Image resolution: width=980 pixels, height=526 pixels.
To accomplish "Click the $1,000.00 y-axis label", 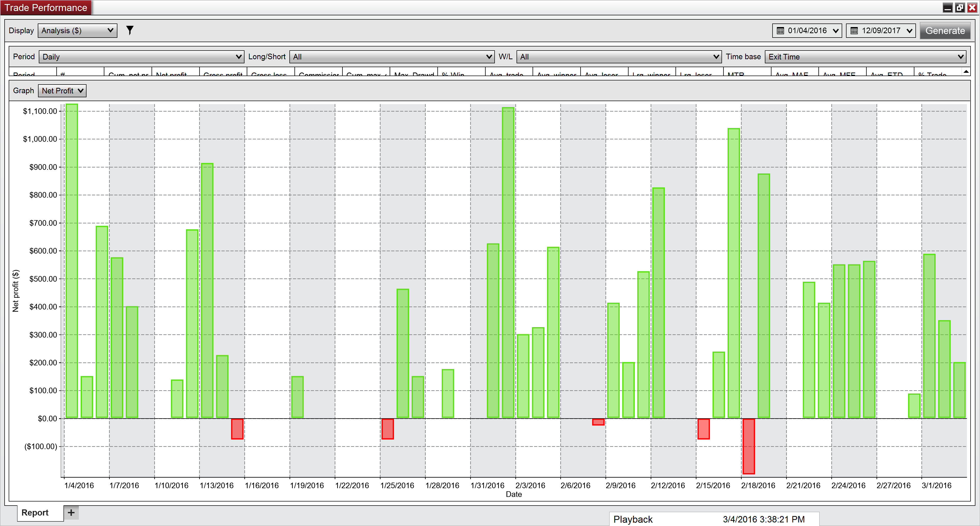I will point(40,139).
